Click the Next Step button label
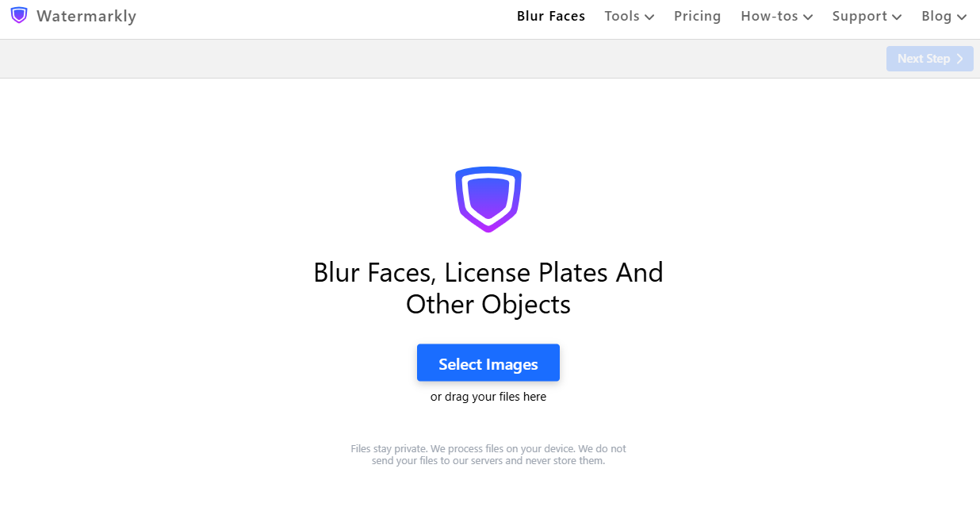980x507 pixels. pos(923,59)
